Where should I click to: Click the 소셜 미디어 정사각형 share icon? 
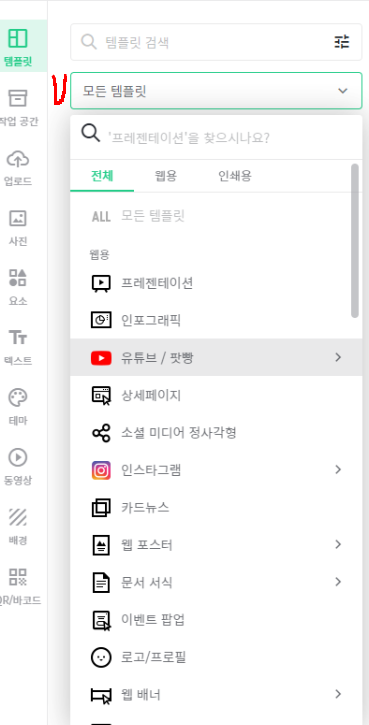point(101,433)
